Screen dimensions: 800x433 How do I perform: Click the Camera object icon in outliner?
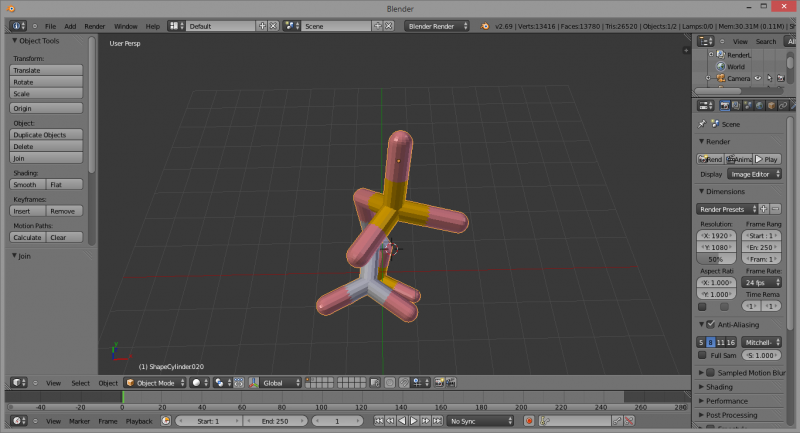(x=720, y=78)
